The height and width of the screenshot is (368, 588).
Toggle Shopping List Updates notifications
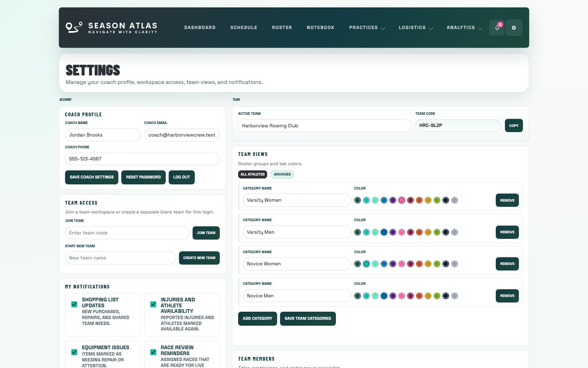pyautogui.click(x=74, y=304)
